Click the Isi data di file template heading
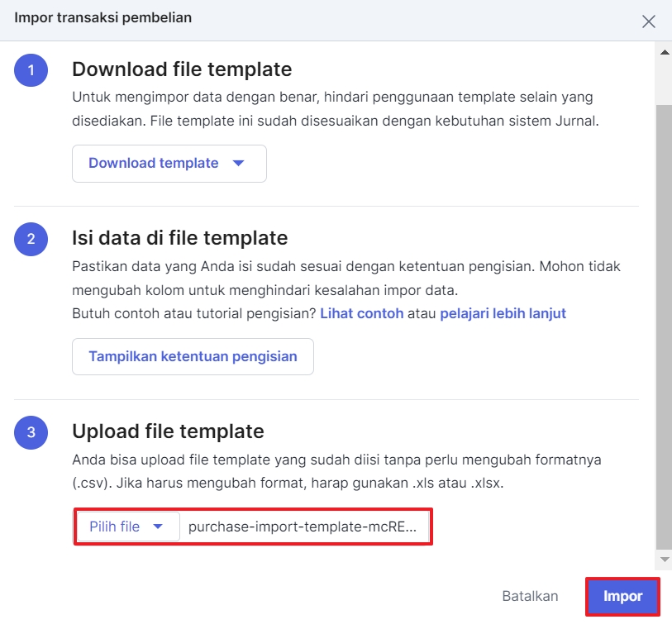672x629 pixels. click(179, 238)
